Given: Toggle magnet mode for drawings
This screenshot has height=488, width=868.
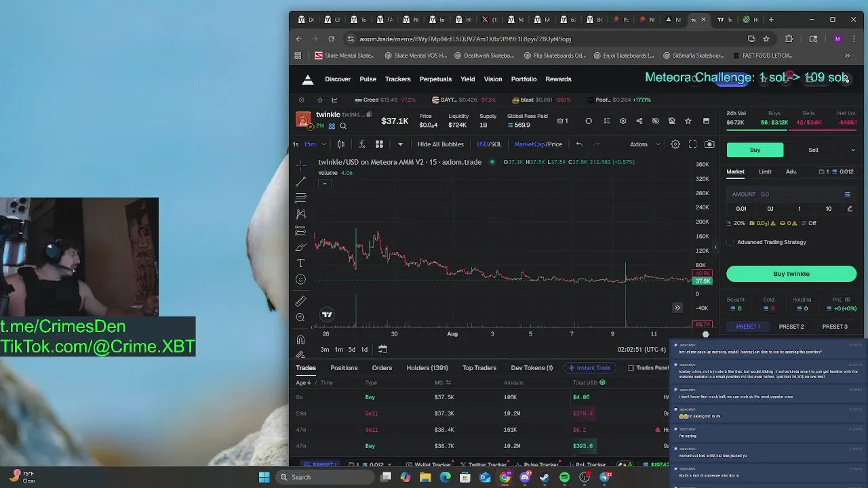Looking at the screenshot, I should (301, 339).
